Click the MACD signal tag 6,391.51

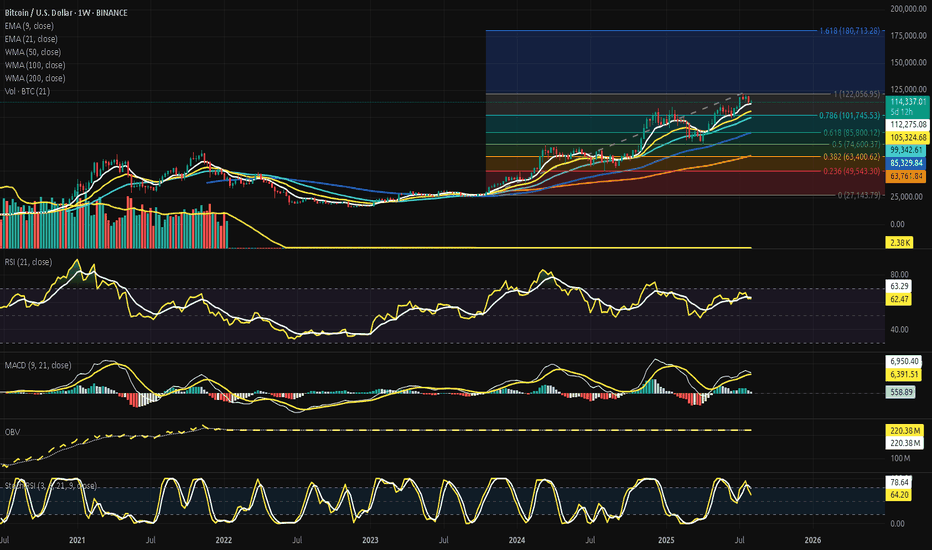(x=903, y=375)
